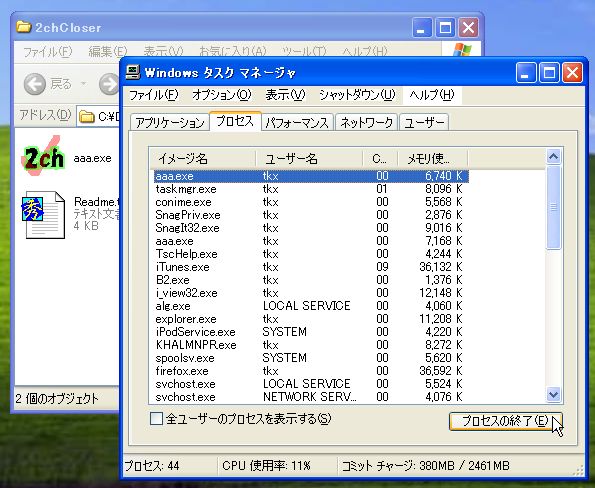Click the 36,132 K memory value for iTunes
The height and width of the screenshot is (488, 595).
pos(441,267)
